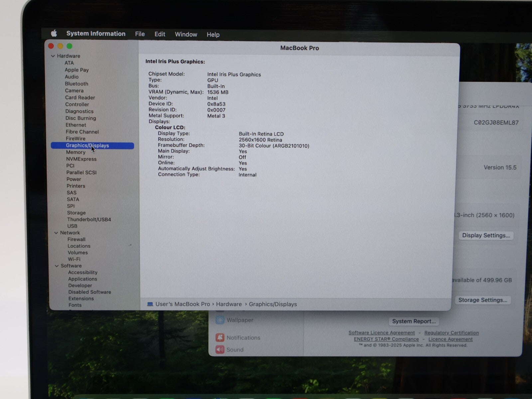Select Thunderbolt/USB4 in the sidebar
Image resolution: width=532 pixels, height=399 pixels.
point(89,219)
